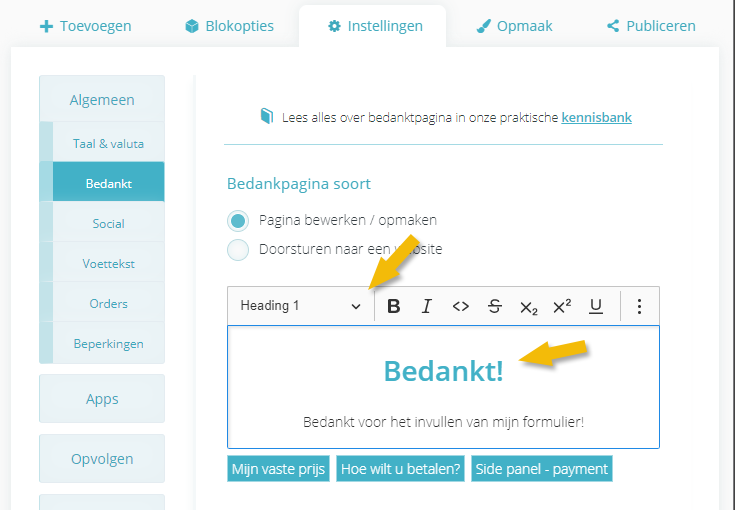Select the 'Pagina bewerken / opmaken' radio button

click(238, 221)
